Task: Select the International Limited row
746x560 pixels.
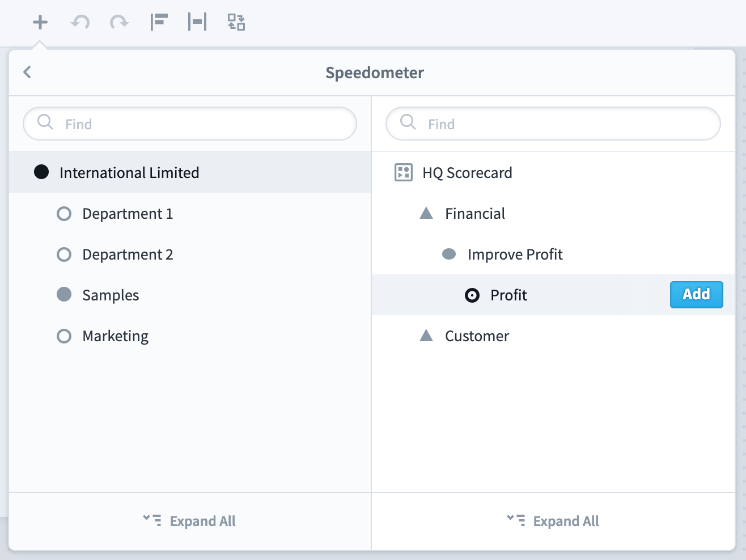Action: (x=190, y=172)
